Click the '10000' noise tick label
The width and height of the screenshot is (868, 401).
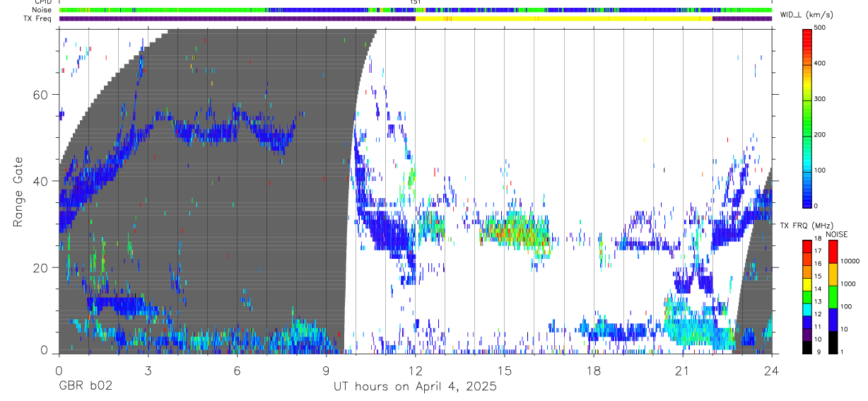click(x=850, y=261)
